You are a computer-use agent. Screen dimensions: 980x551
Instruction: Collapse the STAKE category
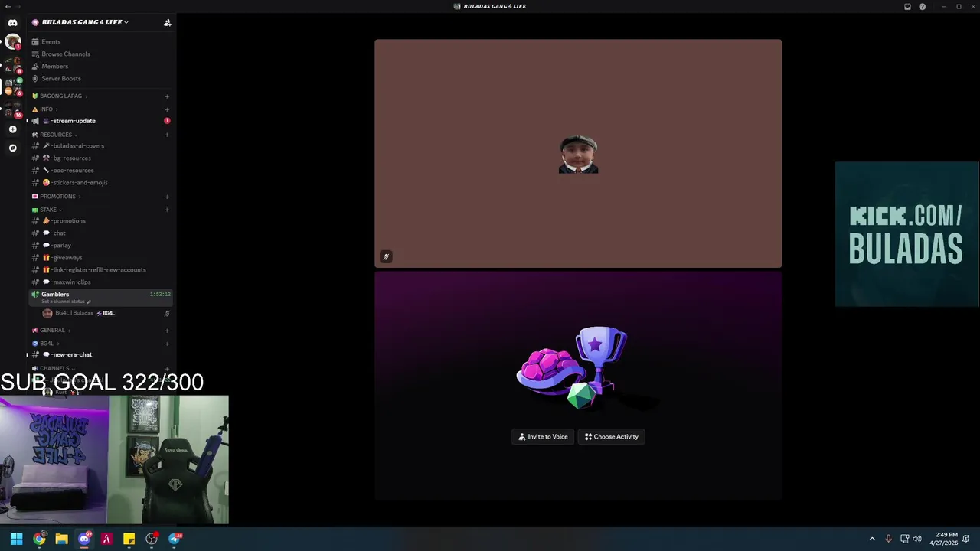(47, 210)
